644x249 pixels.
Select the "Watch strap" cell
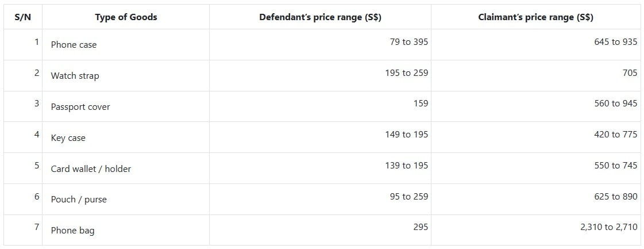75,76
